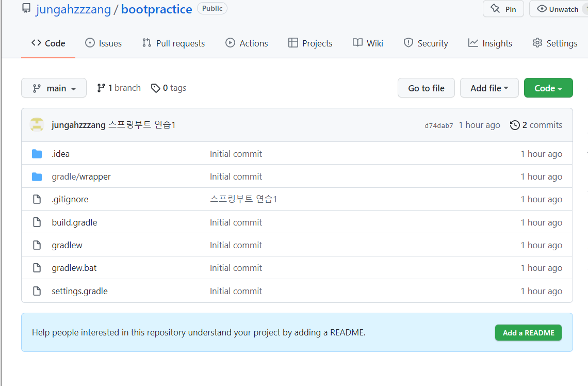Open the Wiki tab

368,43
